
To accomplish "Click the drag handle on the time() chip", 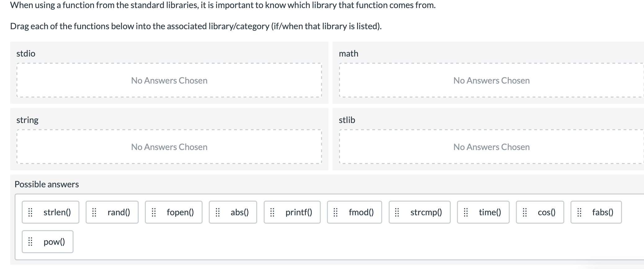I will click(x=466, y=212).
